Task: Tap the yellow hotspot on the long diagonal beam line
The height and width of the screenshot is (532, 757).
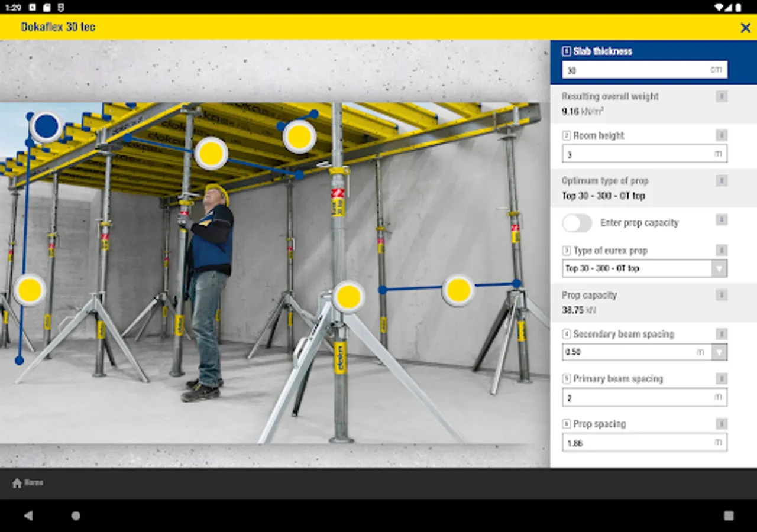Action: coord(211,153)
